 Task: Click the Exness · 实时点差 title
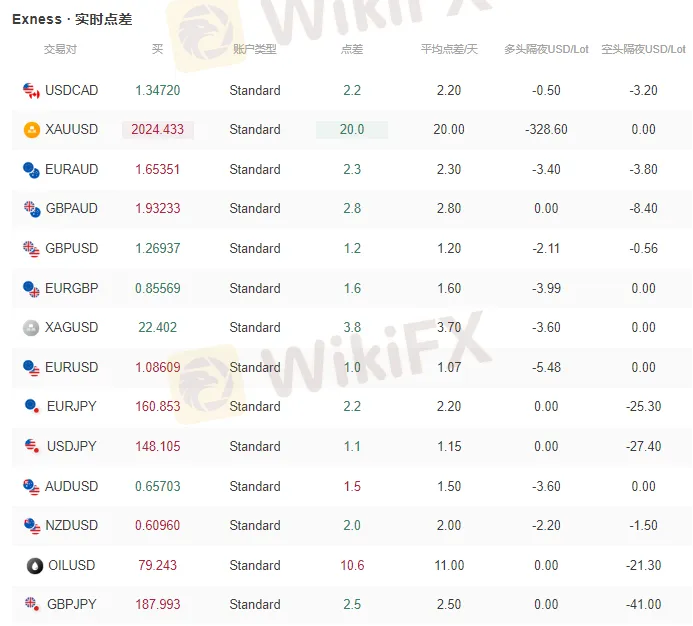pos(72,19)
